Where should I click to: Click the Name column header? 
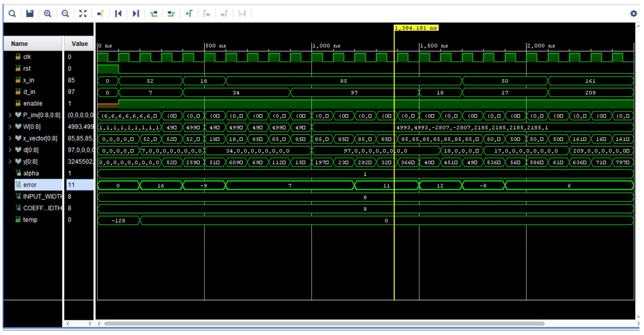(x=20, y=44)
